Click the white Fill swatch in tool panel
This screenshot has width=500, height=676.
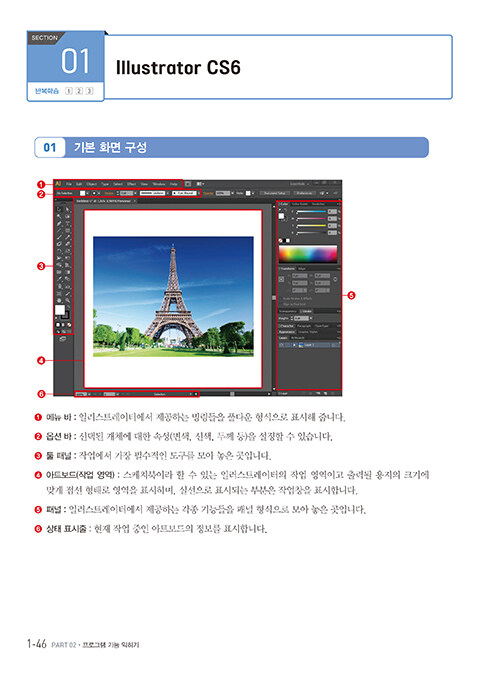[x=59, y=309]
